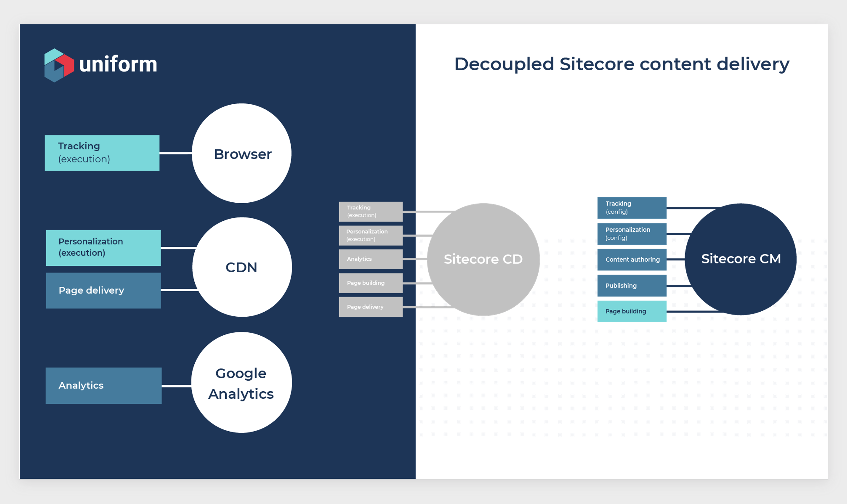Click the gray Personalization (execution) label
Viewport: 847px width, 504px height.
[x=370, y=235]
